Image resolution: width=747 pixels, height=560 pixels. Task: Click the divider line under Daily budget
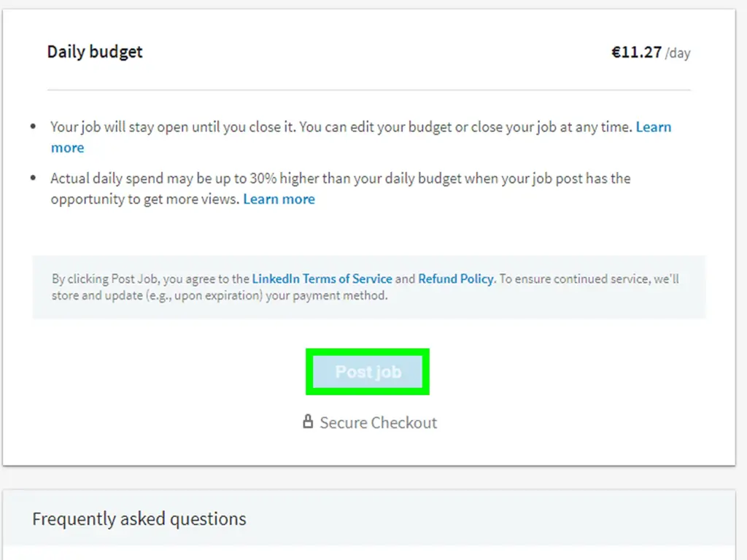(x=368, y=90)
